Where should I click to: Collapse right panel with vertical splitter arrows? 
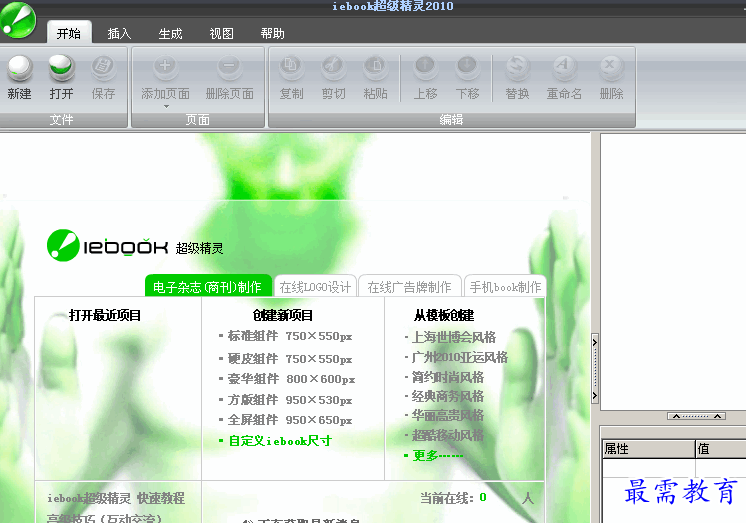click(595, 369)
